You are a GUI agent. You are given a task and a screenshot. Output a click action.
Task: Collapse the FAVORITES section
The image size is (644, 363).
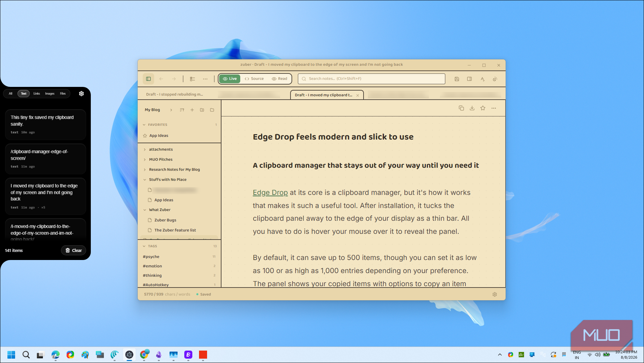coord(144,125)
